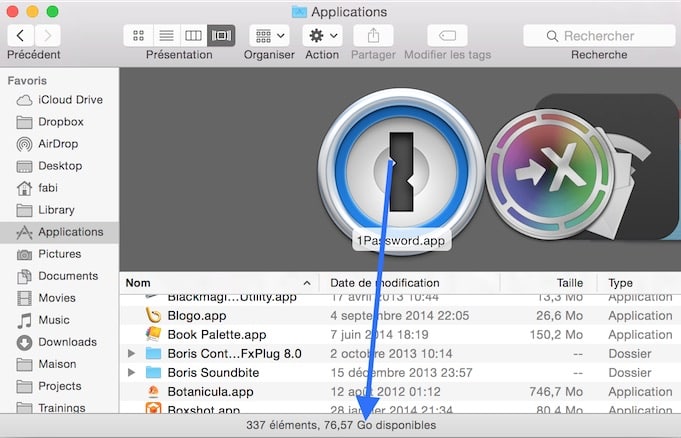Select the colorful X app cover
This screenshot has width=681, height=438.
coord(552,174)
